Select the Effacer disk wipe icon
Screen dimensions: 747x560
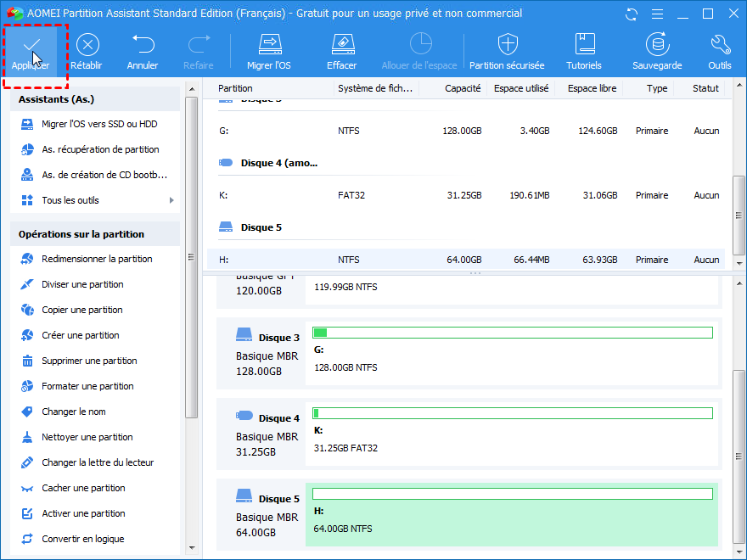click(x=341, y=44)
